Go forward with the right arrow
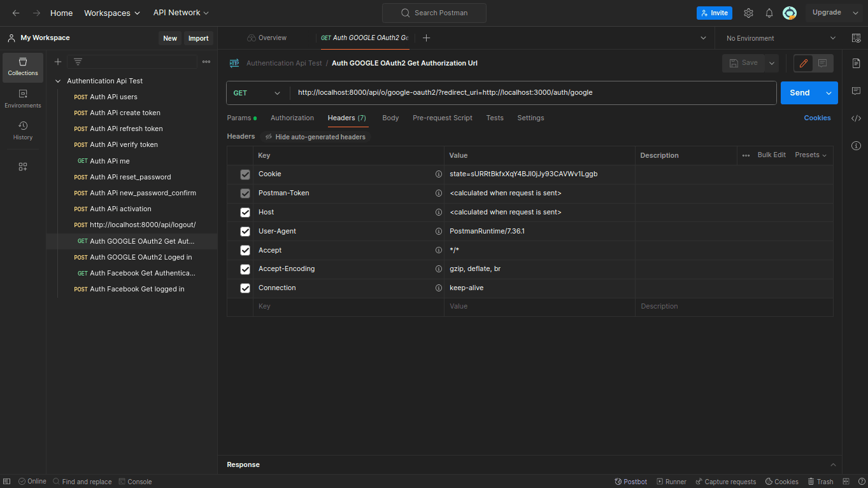 click(36, 13)
